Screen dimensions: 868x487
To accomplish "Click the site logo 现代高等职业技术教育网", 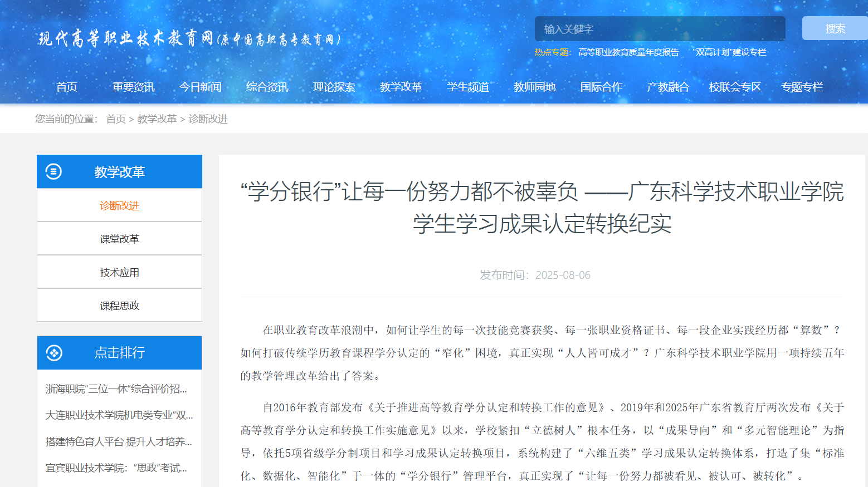I will pos(189,38).
